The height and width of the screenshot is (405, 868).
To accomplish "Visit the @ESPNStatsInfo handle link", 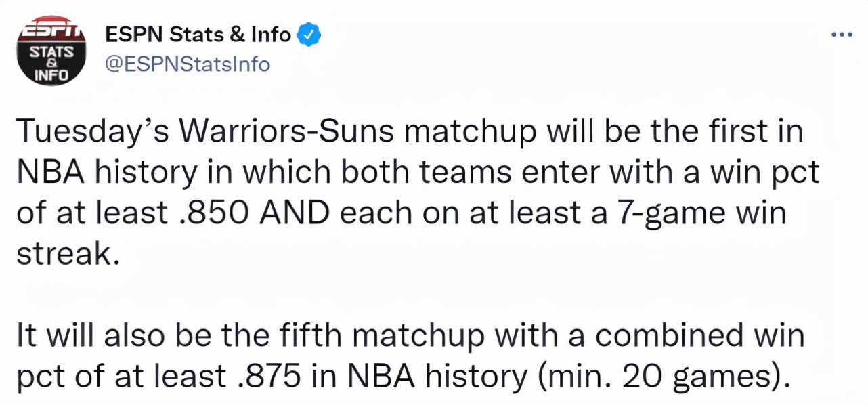I will tap(187, 64).
